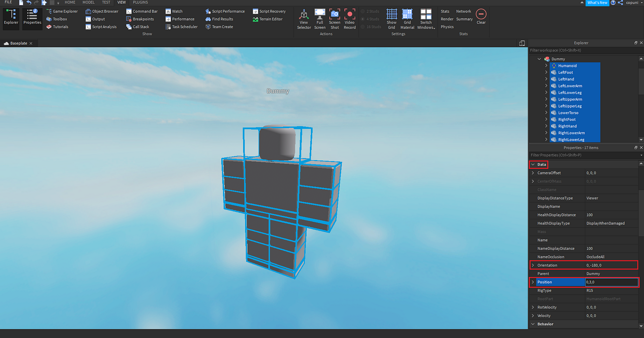The width and height of the screenshot is (644, 338).
Task: Click the What's New button
Action: point(597,2)
